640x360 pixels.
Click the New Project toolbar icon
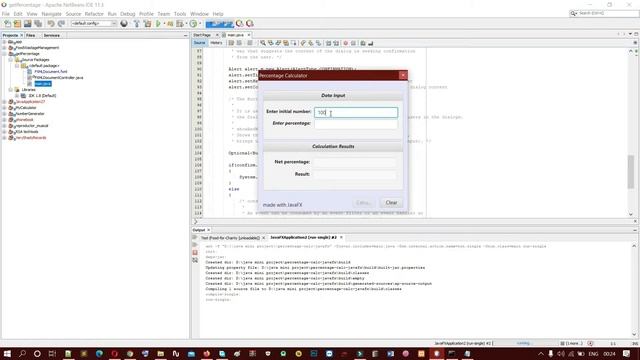pos(17,24)
